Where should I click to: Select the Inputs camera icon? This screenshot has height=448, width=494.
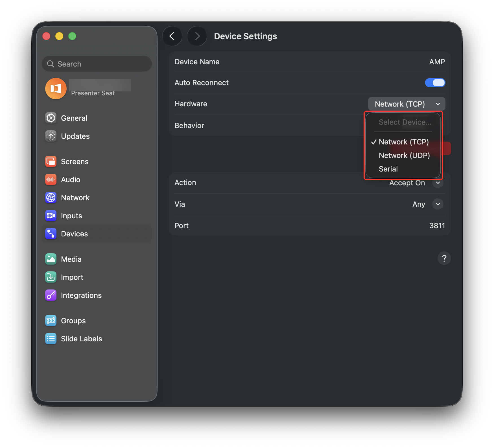(x=51, y=216)
